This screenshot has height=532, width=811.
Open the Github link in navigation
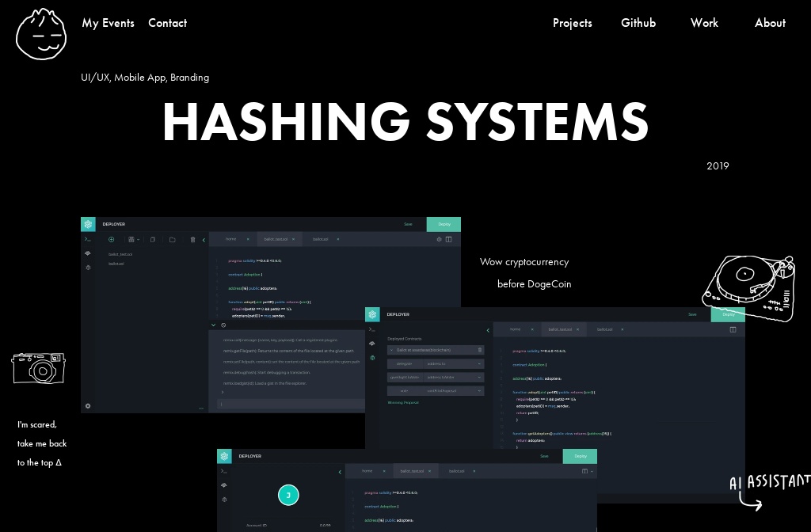(x=638, y=23)
